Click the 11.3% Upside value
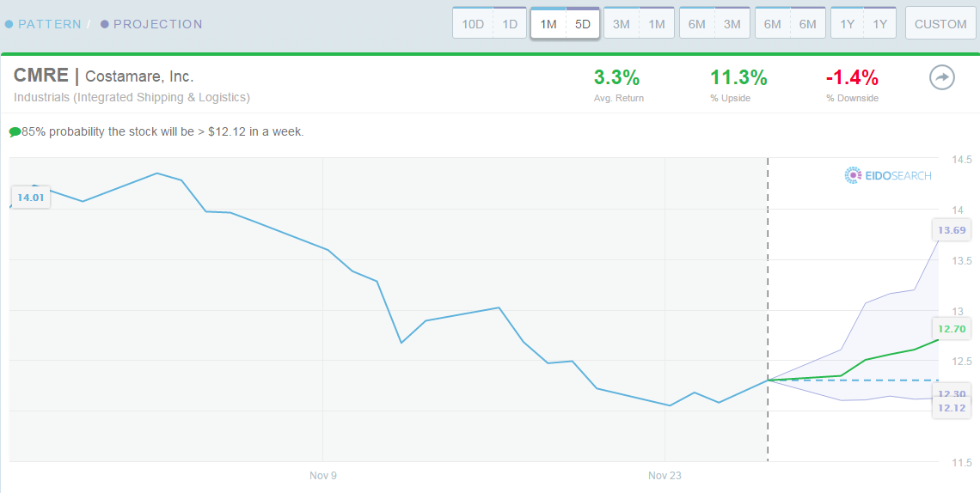Image resolution: width=980 pixels, height=493 pixels. [738, 78]
